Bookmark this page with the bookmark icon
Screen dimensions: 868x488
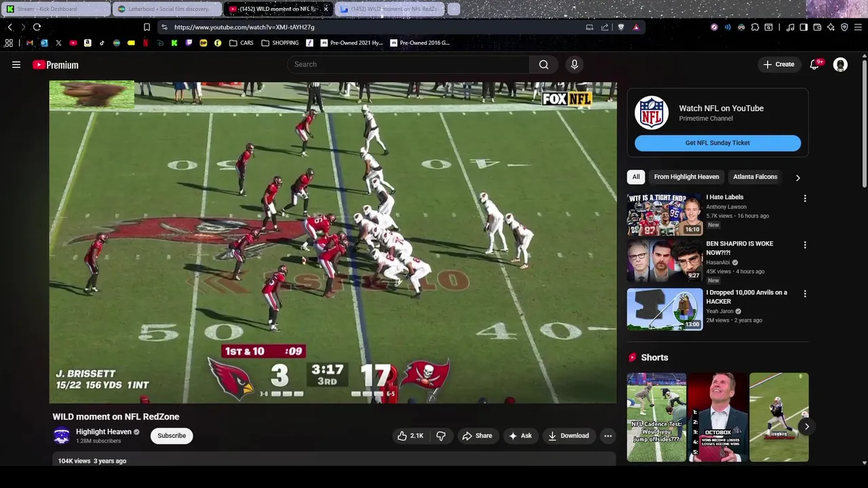[146, 27]
